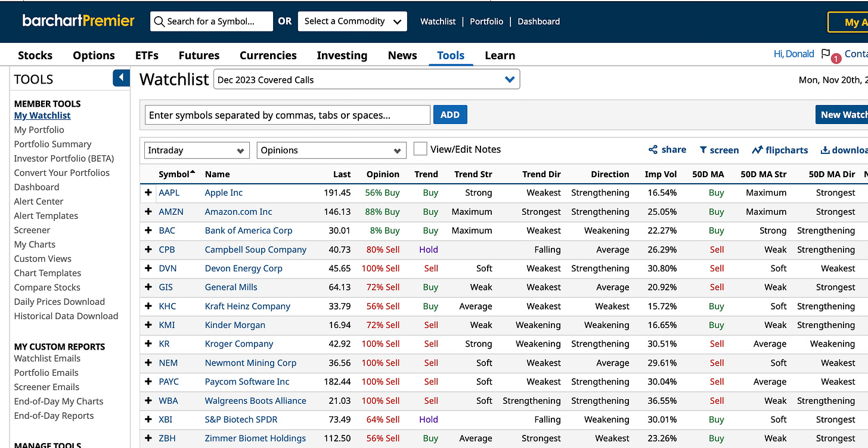Expand the XBI row plus icon
The width and height of the screenshot is (868, 448).
point(148,419)
